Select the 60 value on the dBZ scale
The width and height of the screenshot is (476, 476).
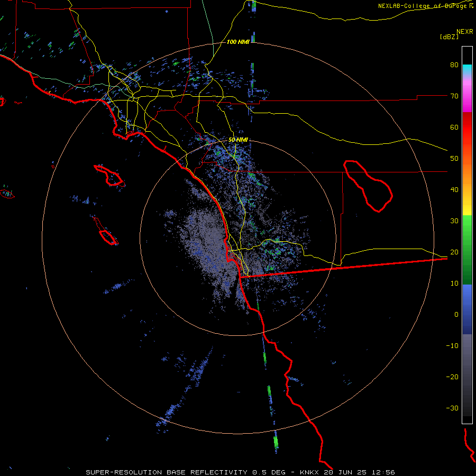tap(454, 127)
